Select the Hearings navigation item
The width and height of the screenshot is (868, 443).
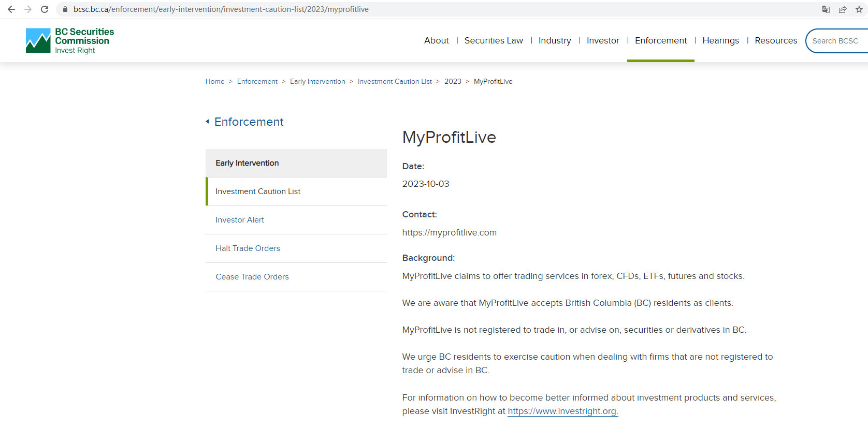720,40
